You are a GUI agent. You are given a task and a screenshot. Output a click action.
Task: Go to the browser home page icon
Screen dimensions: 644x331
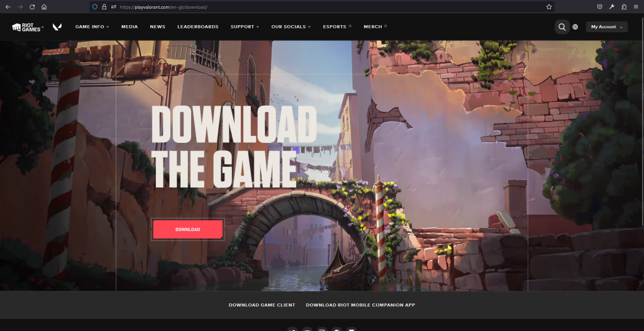click(x=44, y=7)
